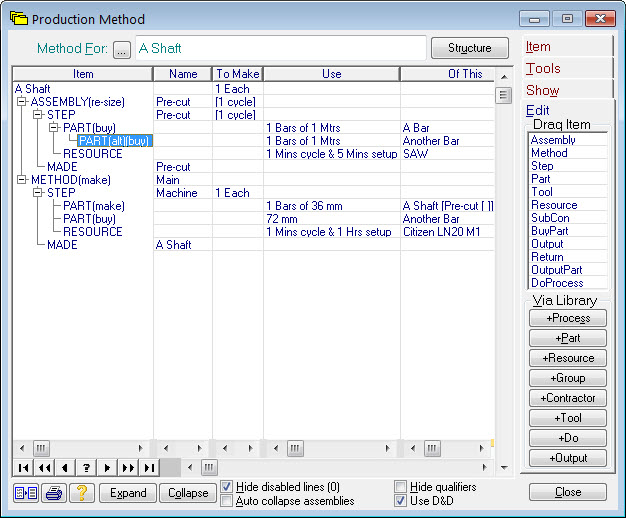Collapse the PART(buy) node under first STEP
This screenshot has width=626, height=518.
54,128
